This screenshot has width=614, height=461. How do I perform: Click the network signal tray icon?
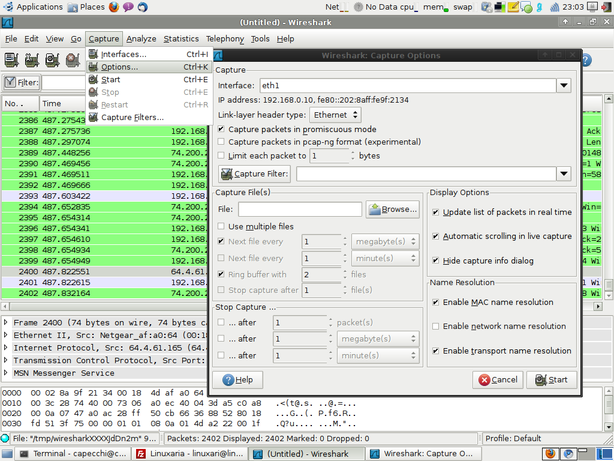point(554,7)
